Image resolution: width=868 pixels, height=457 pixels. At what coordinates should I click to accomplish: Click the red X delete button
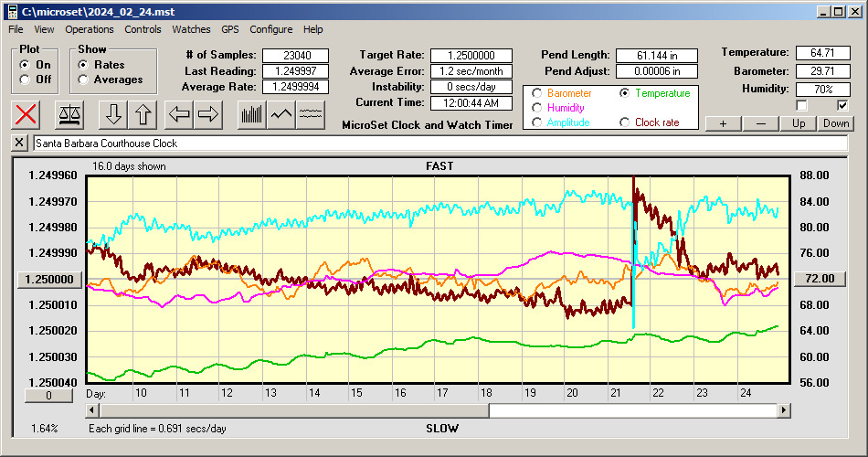tap(27, 114)
